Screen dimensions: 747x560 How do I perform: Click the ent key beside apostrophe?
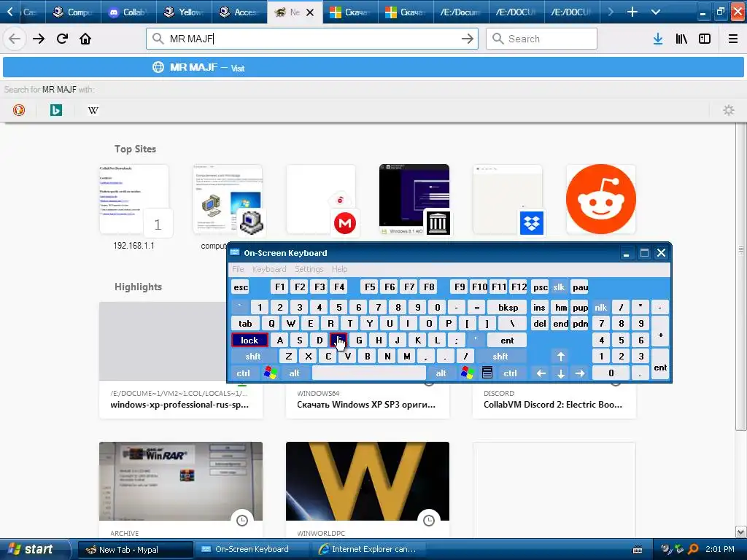[507, 340]
